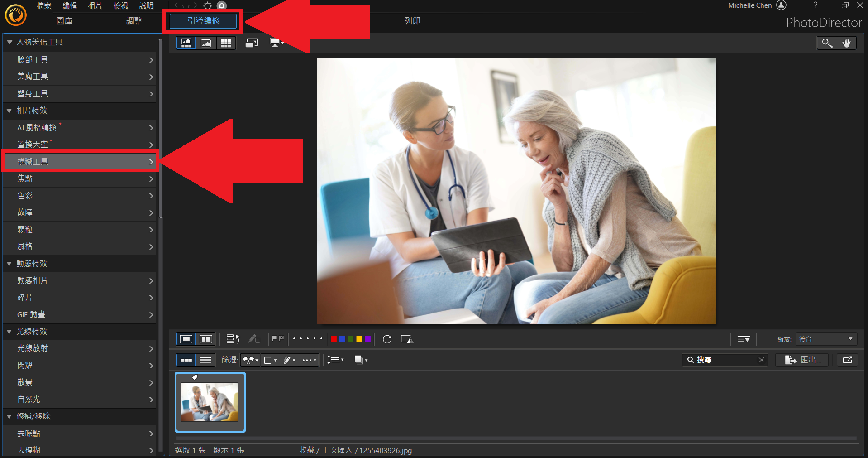Select the photo thumbnail in filmstrip
Image resolution: width=868 pixels, height=458 pixels.
tap(210, 402)
